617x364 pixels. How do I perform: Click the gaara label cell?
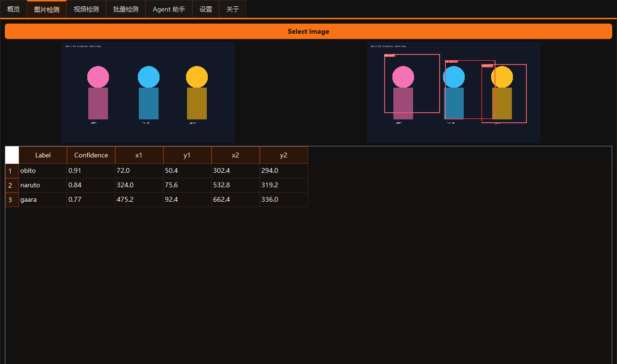[43, 200]
